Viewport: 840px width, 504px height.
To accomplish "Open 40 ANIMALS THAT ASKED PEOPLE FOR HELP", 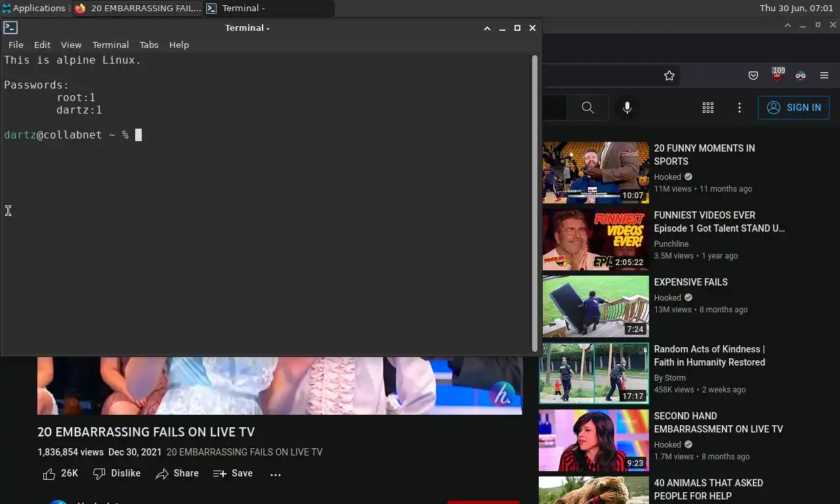I will click(708, 490).
